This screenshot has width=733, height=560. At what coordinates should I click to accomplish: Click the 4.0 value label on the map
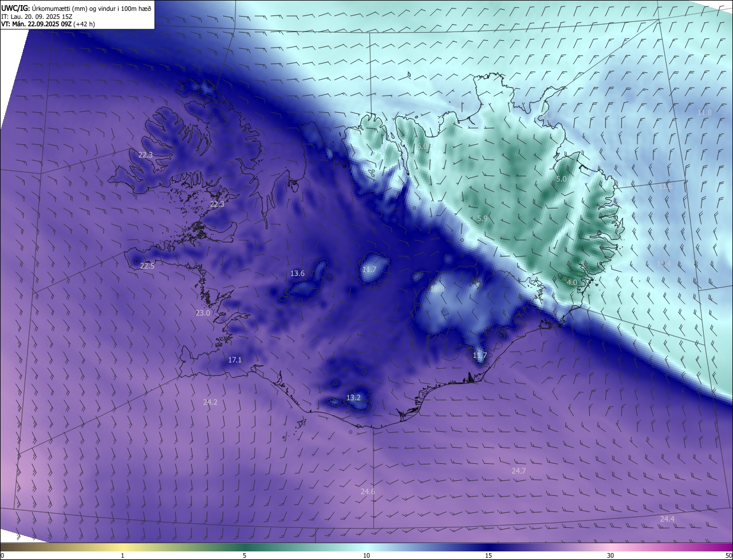(x=572, y=283)
